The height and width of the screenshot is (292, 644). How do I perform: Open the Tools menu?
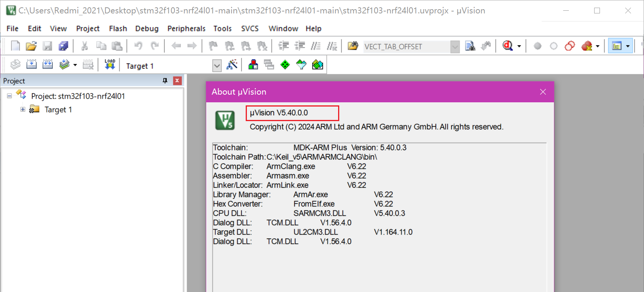point(222,28)
